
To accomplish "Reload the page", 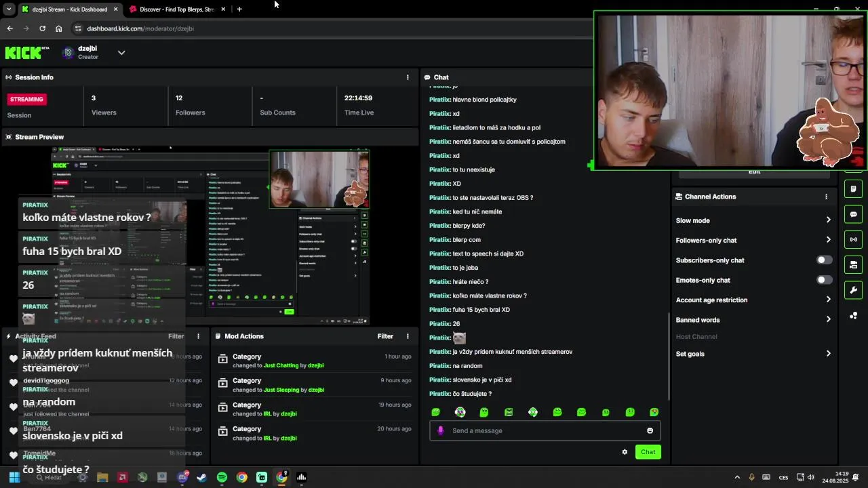I will [42, 28].
